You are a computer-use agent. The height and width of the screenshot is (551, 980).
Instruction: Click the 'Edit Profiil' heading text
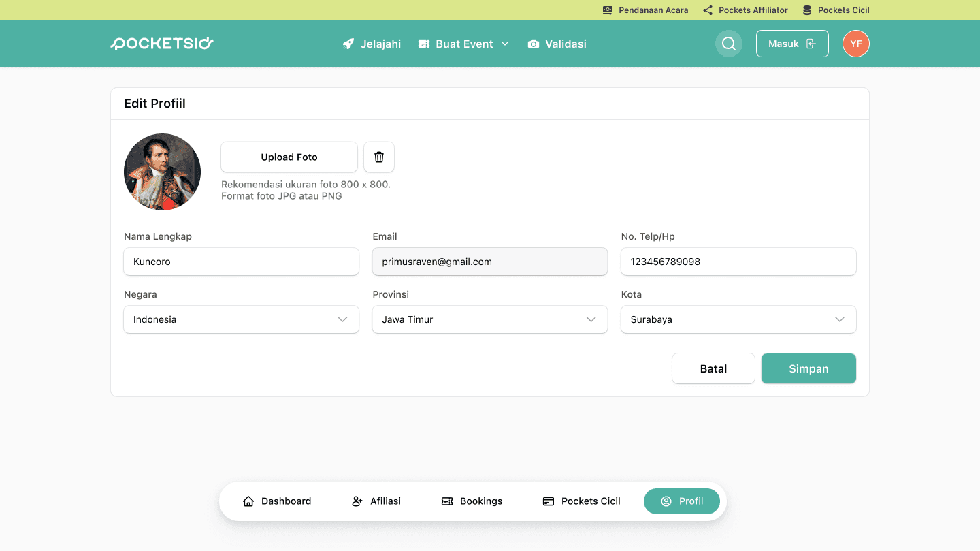tap(154, 104)
